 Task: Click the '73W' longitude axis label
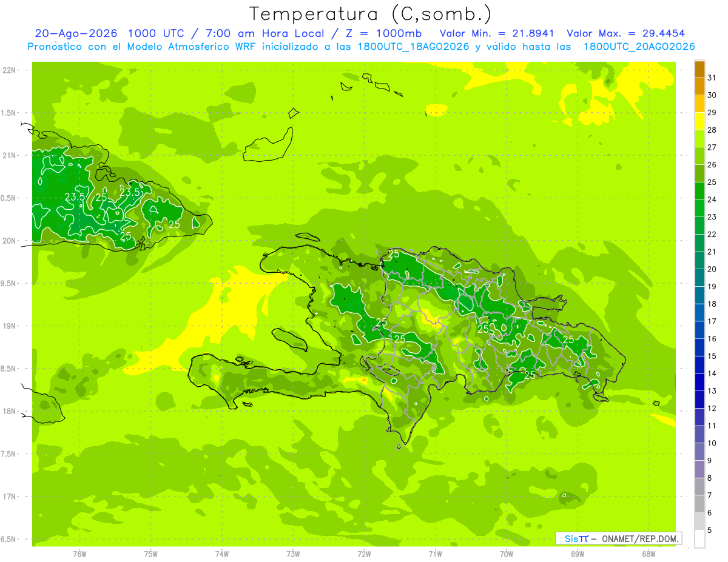[293, 554]
